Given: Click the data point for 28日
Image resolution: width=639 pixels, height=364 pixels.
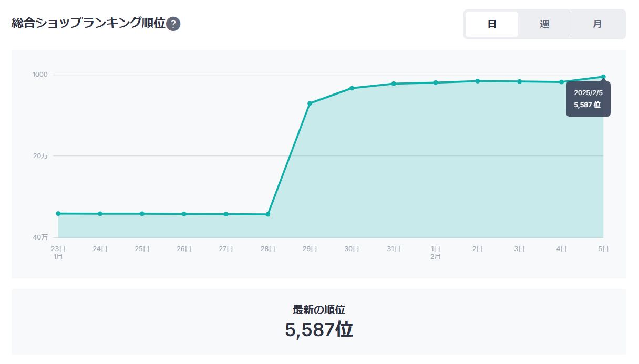Looking at the screenshot, I should click(x=268, y=214).
